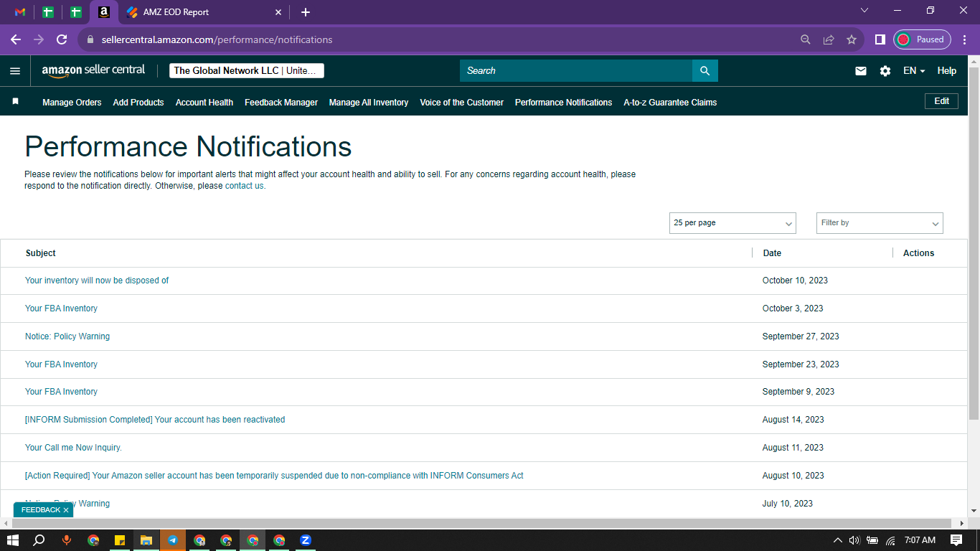Go back to the previous page
The height and width of the screenshot is (551, 980).
click(x=16, y=39)
